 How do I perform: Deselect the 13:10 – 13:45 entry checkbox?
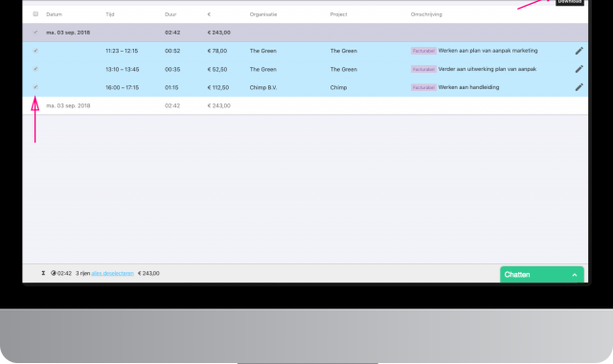click(35, 69)
